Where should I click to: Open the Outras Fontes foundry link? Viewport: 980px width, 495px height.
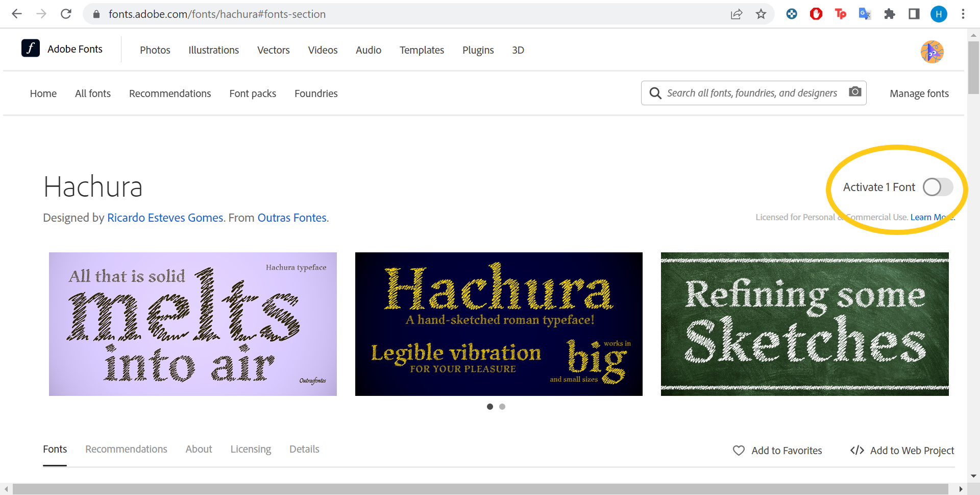coord(292,218)
